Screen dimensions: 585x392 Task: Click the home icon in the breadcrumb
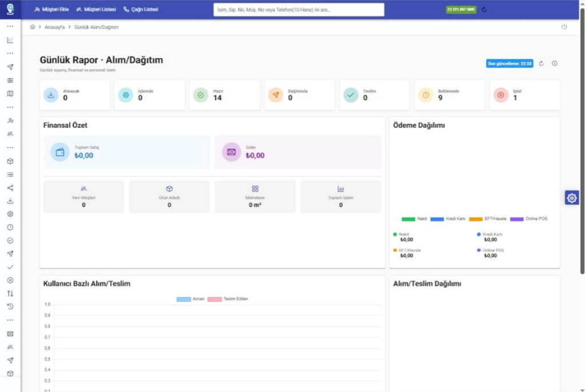[33, 27]
